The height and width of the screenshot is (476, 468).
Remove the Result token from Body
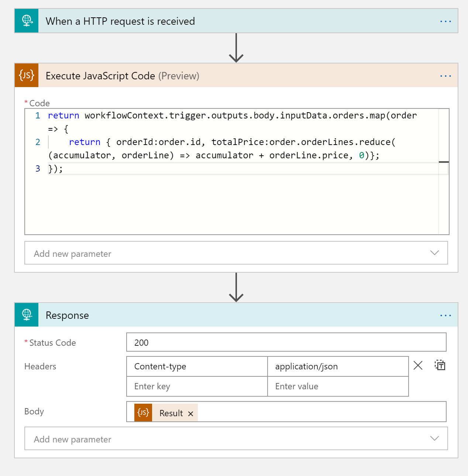[x=191, y=413]
